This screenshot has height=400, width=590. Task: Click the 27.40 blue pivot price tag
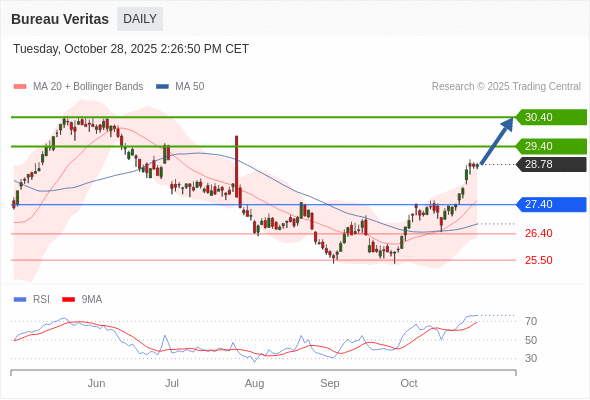coord(551,204)
